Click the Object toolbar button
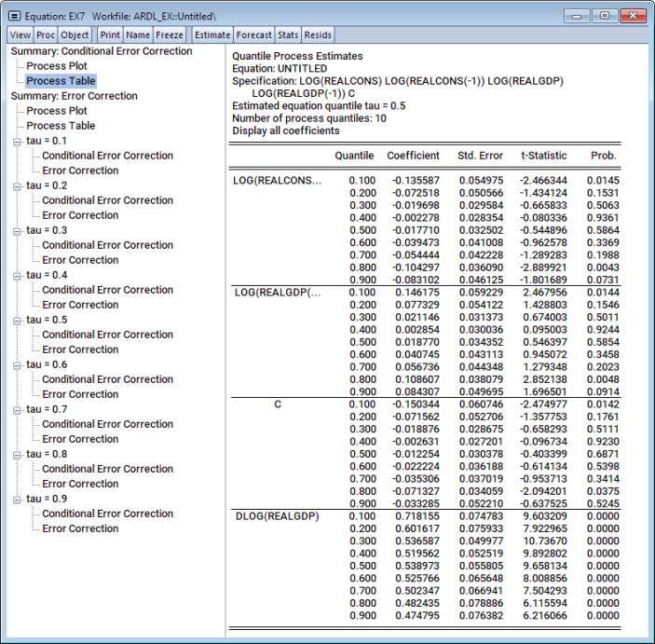 [75, 34]
